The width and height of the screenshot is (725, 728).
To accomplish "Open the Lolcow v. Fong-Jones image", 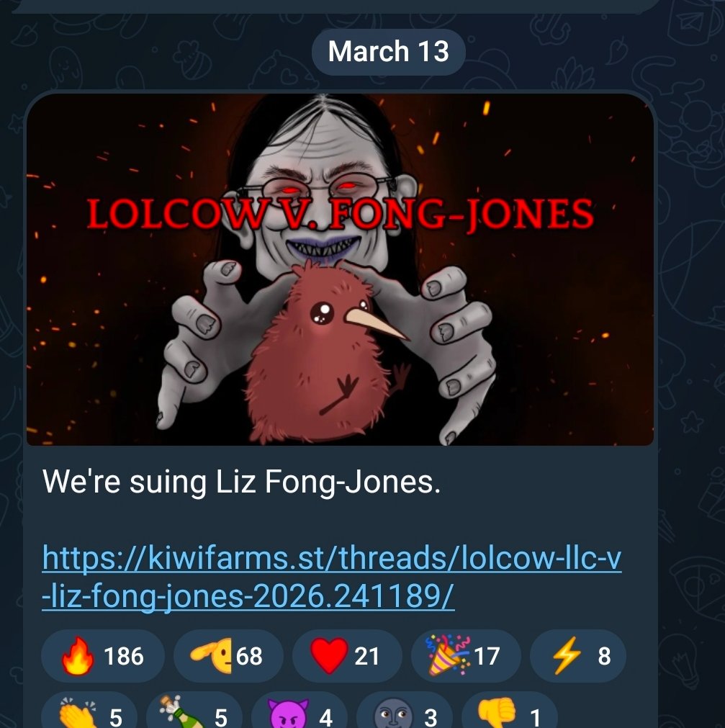I will point(341,269).
